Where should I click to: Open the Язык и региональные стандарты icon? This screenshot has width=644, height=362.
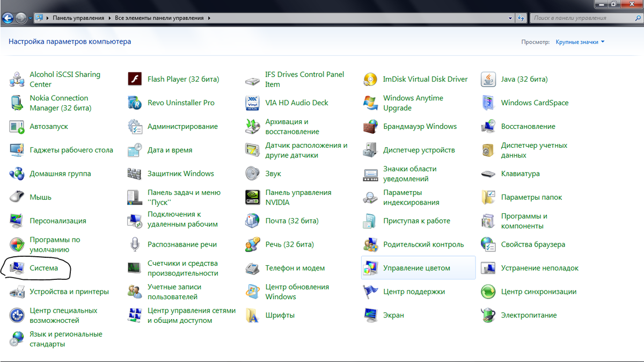pos(17,339)
